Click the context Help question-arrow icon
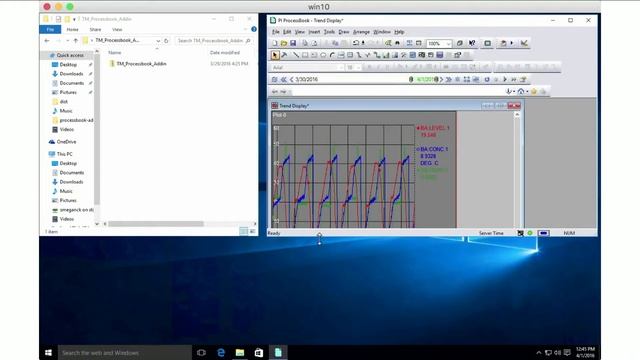This screenshot has height=360, width=640. [472, 43]
